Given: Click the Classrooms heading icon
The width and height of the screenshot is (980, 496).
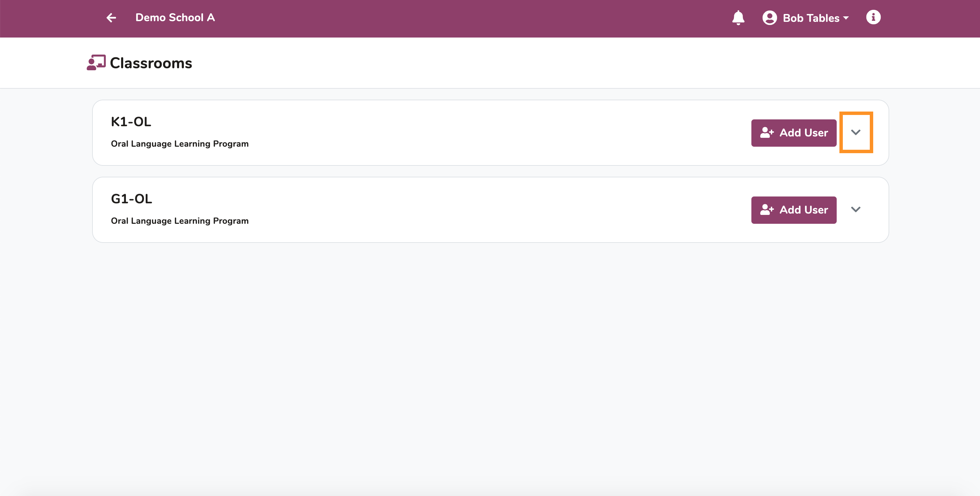Looking at the screenshot, I should point(96,62).
